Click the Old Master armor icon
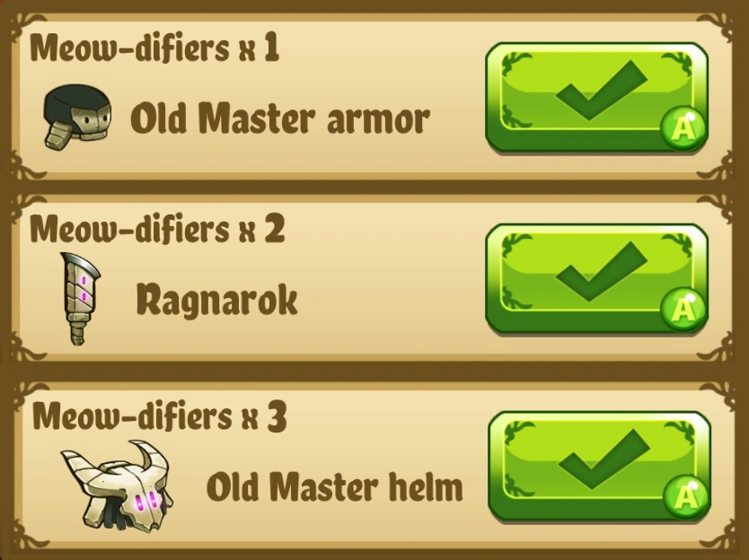This screenshot has height=560, width=749. 77,117
